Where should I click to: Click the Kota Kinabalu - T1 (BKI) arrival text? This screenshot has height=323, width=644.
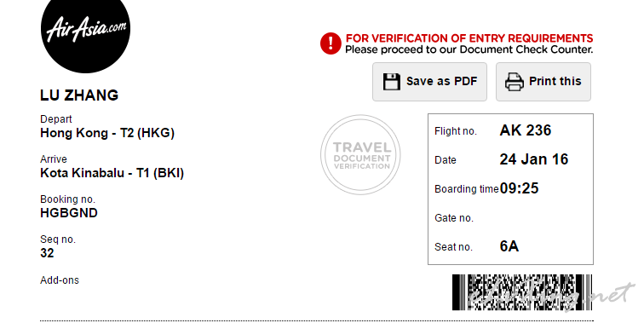pos(112,173)
